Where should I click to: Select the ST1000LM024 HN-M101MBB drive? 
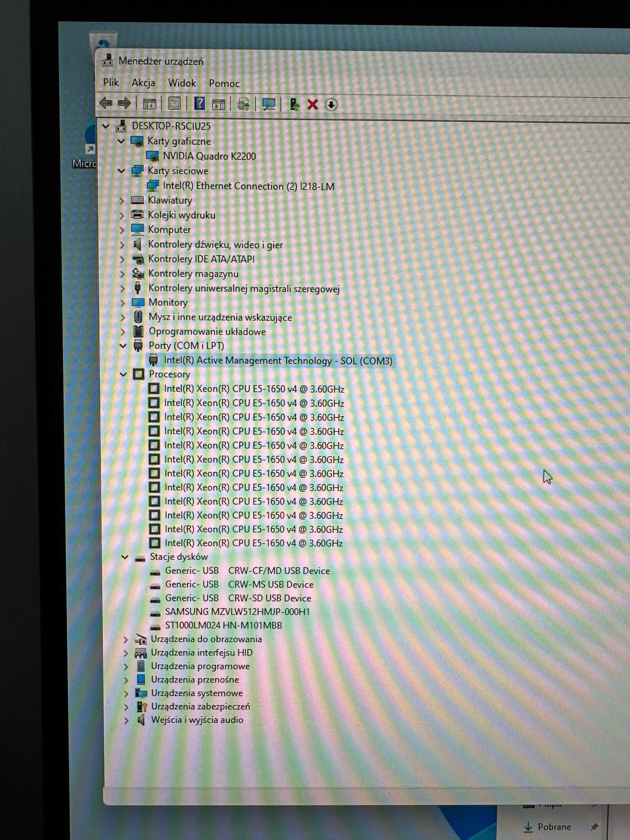pos(224,625)
